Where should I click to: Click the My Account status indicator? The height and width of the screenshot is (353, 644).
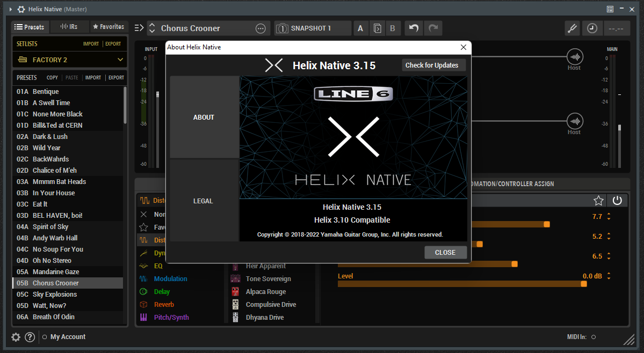coord(45,337)
